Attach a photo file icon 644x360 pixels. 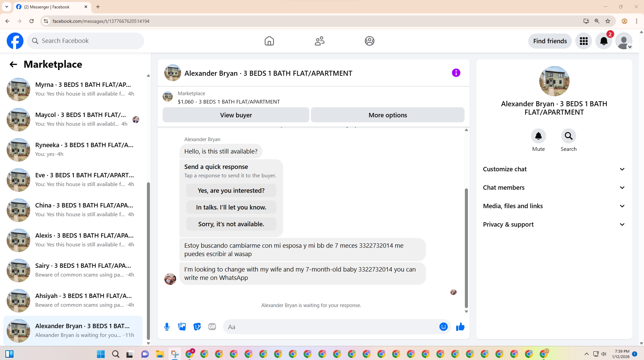[x=182, y=327]
